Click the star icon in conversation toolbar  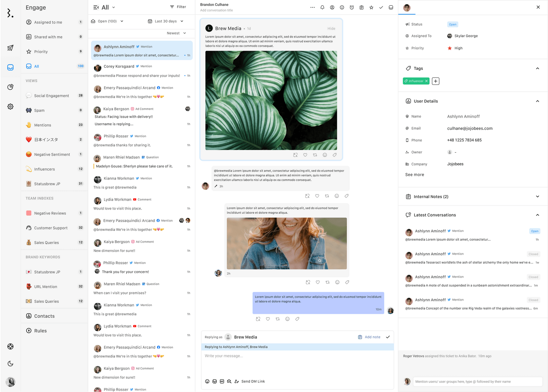(371, 8)
